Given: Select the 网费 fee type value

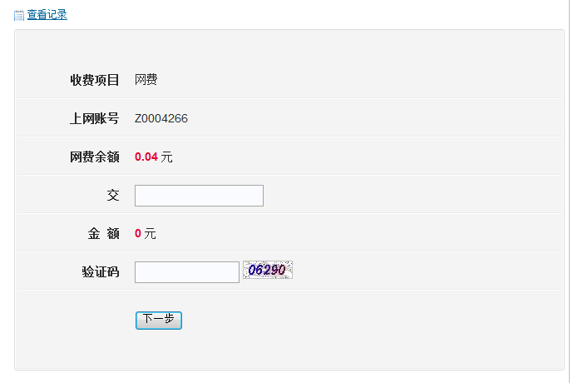Looking at the screenshot, I should tap(146, 80).
